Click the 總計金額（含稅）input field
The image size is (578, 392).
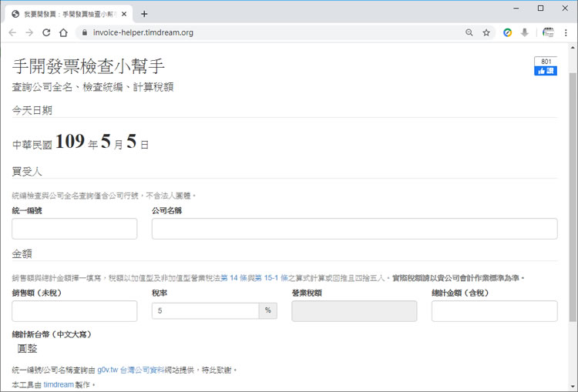[494, 311]
